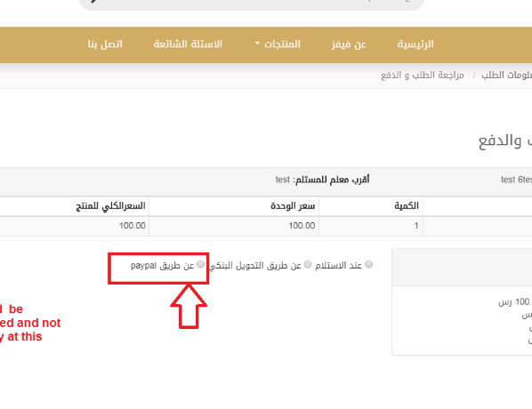Expand the المنتجات dropdown caret
Image resolution: width=532 pixels, height=409 pixels.
pos(257,44)
